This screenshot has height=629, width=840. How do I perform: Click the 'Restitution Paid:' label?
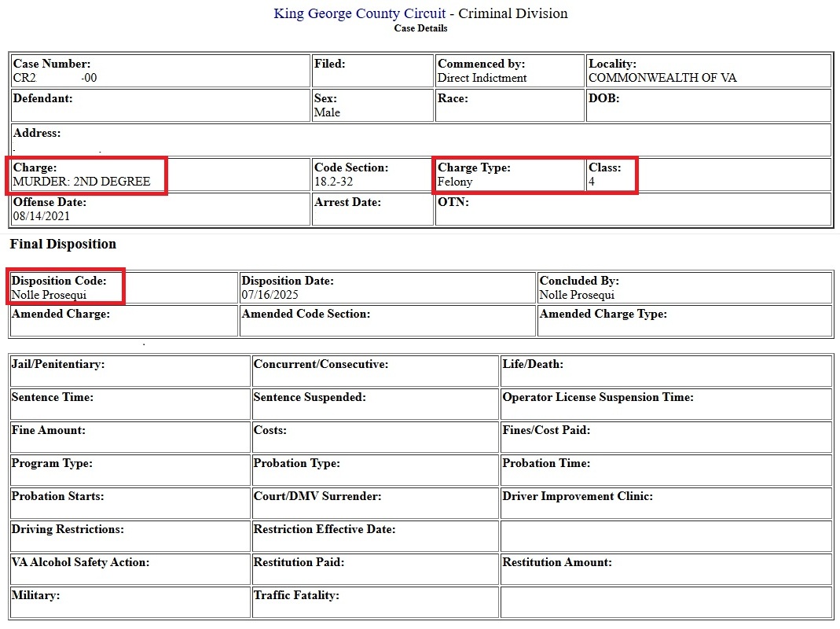pos(299,562)
